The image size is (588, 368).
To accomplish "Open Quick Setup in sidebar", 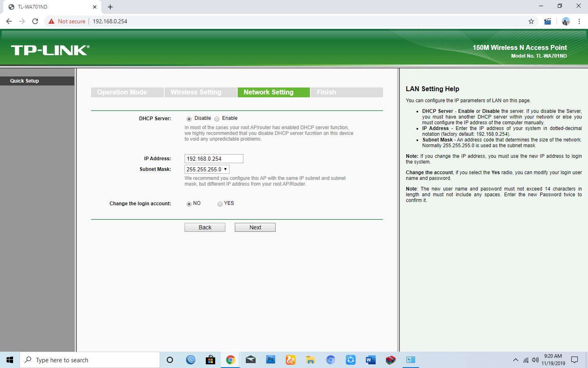I will [37, 81].
